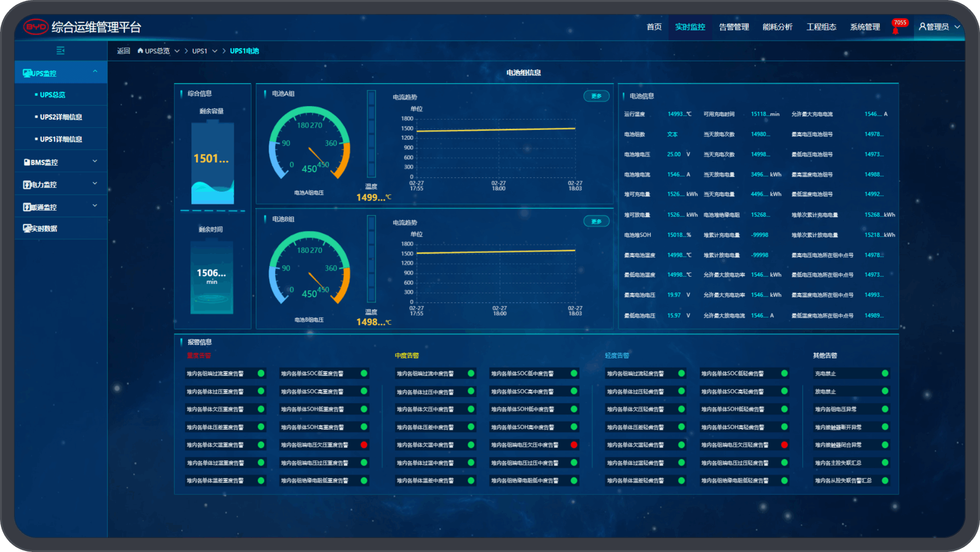
Task: Click the red indicator for 堆内各组端电压欠压中度告警
Action: pyautogui.click(x=574, y=445)
